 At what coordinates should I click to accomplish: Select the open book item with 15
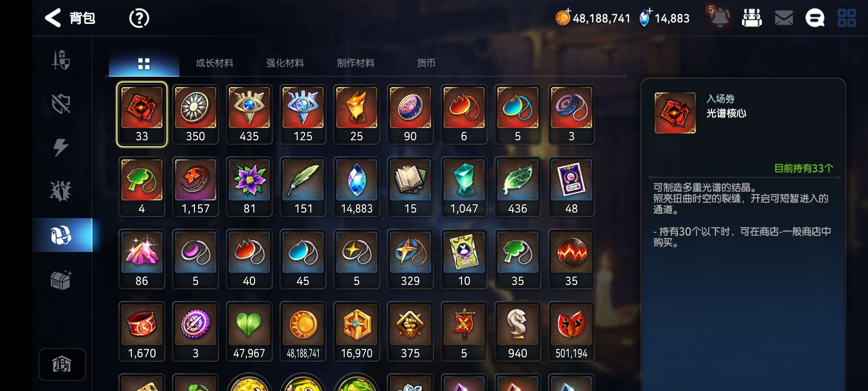[x=410, y=187]
